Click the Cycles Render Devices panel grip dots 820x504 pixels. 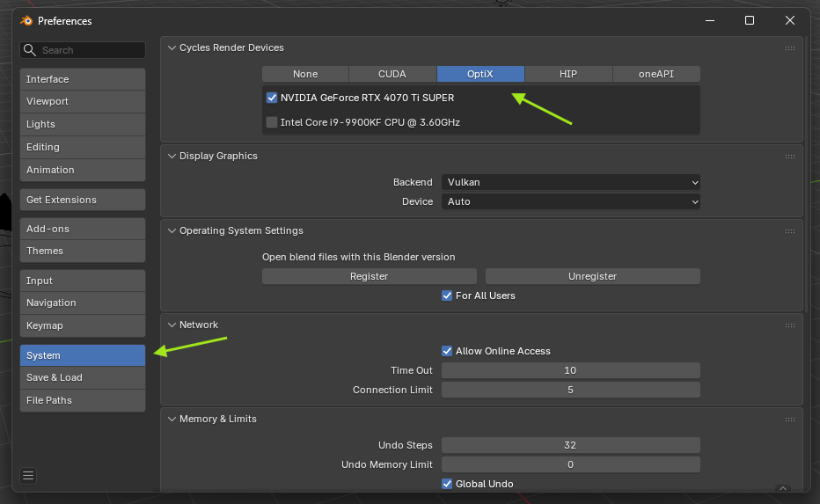point(790,48)
